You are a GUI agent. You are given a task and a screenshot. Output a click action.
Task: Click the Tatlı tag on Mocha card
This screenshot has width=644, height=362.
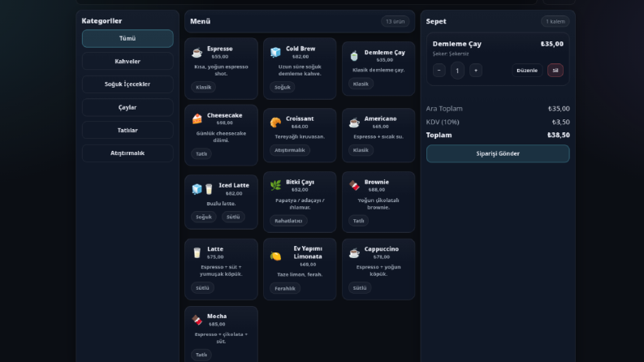tap(201, 355)
